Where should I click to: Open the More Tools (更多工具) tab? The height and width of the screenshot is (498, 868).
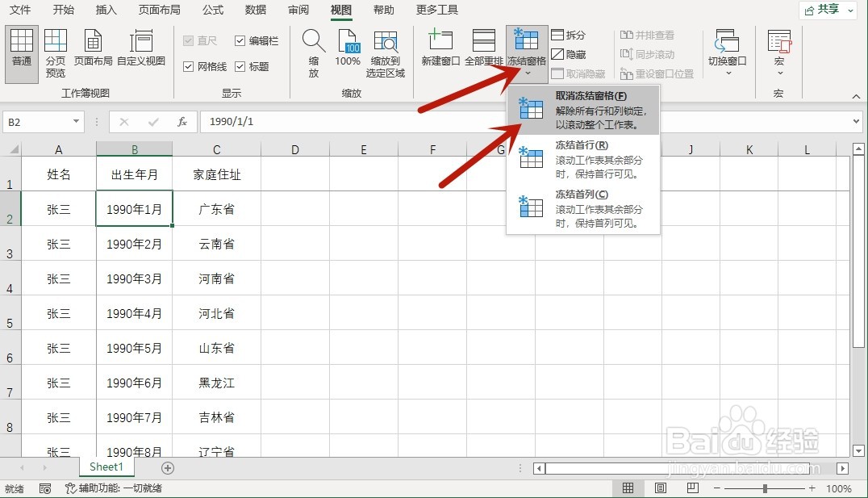tap(436, 10)
